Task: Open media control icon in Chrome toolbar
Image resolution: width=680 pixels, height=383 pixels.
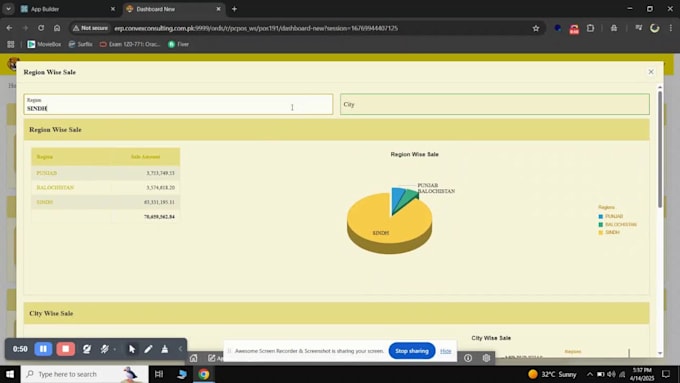Action: pyautogui.click(x=638, y=28)
